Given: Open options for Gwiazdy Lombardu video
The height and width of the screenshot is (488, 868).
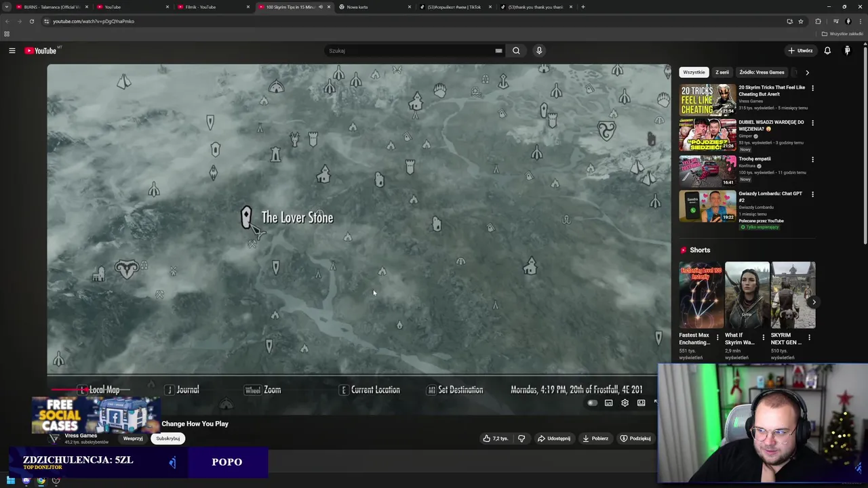Looking at the screenshot, I should pyautogui.click(x=812, y=195).
